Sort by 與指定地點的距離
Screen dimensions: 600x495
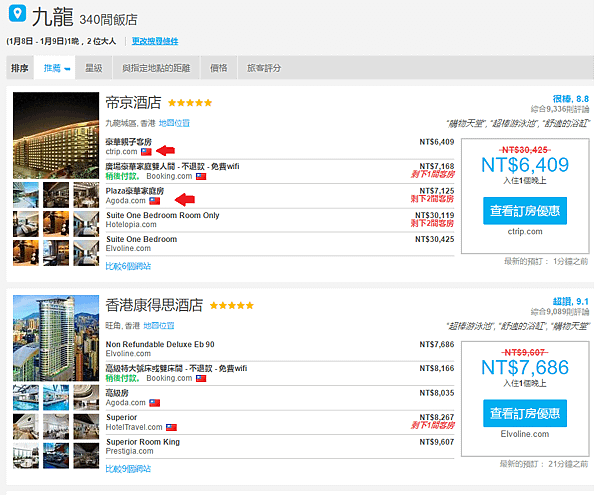(156, 68)
